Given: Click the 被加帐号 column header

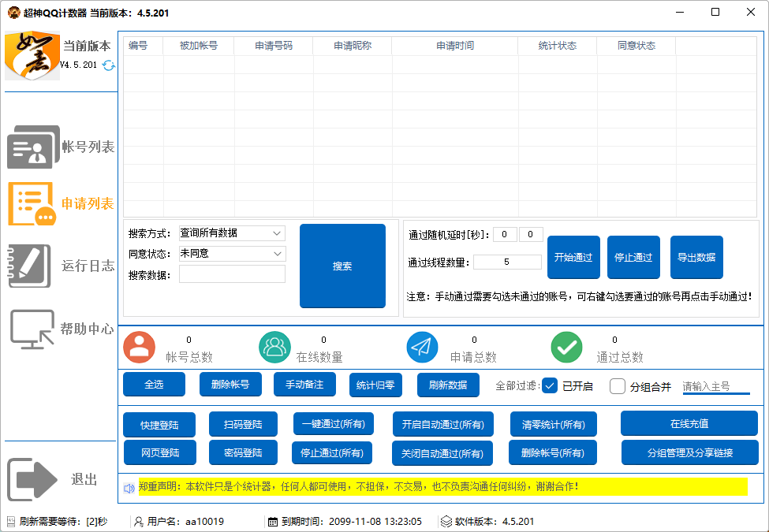Looking at the screenshot, I should [199, 46].
